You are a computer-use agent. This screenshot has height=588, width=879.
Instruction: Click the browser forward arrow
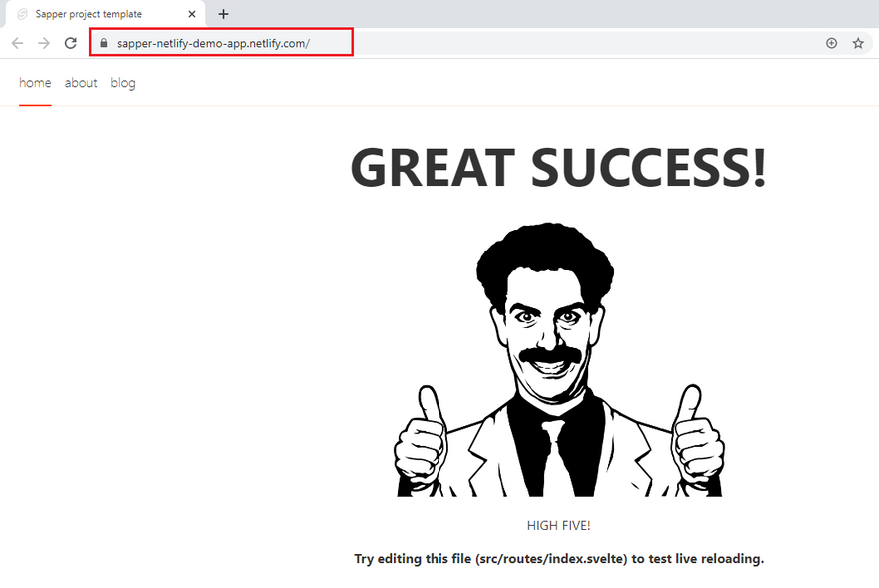[x=43, y=43]
